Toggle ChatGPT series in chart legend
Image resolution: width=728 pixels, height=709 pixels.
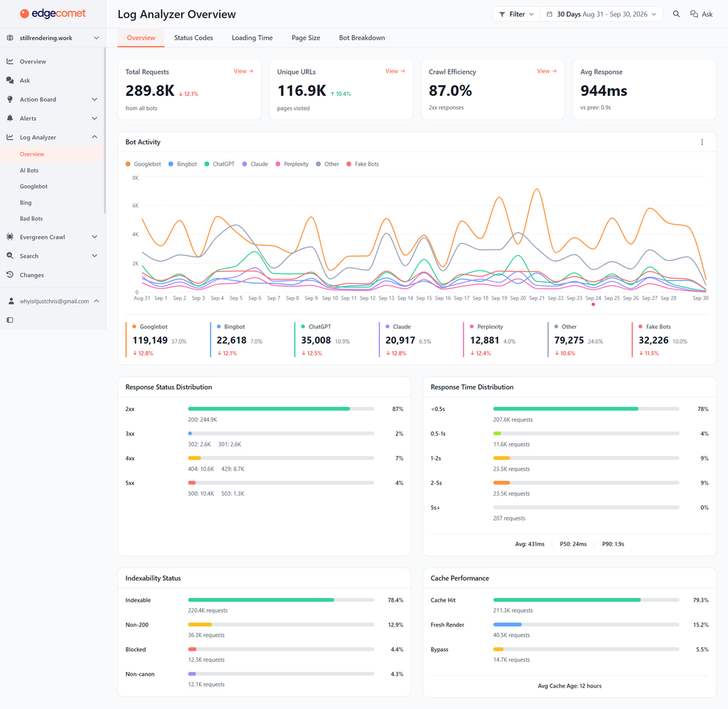(x=219, y=164)
